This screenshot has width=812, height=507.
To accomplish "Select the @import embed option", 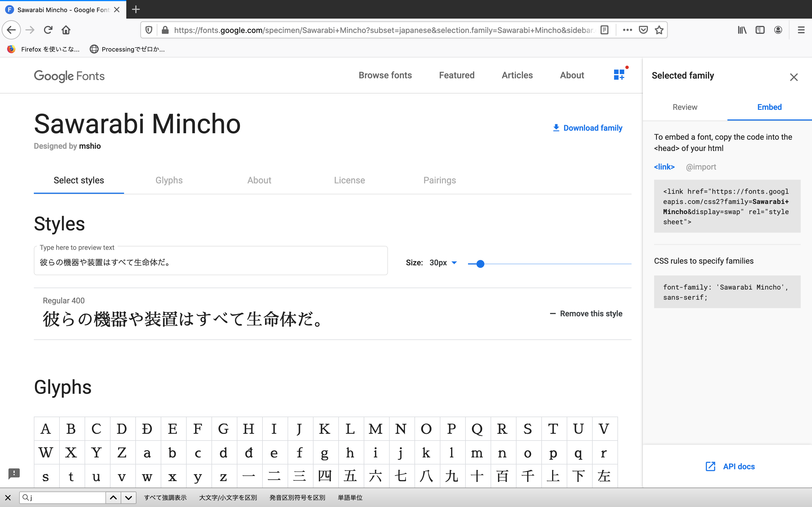I will [701, 167].
